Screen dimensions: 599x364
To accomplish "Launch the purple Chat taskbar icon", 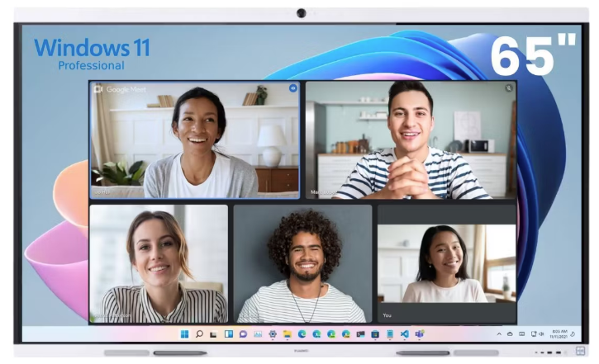I will click(243, 334).
